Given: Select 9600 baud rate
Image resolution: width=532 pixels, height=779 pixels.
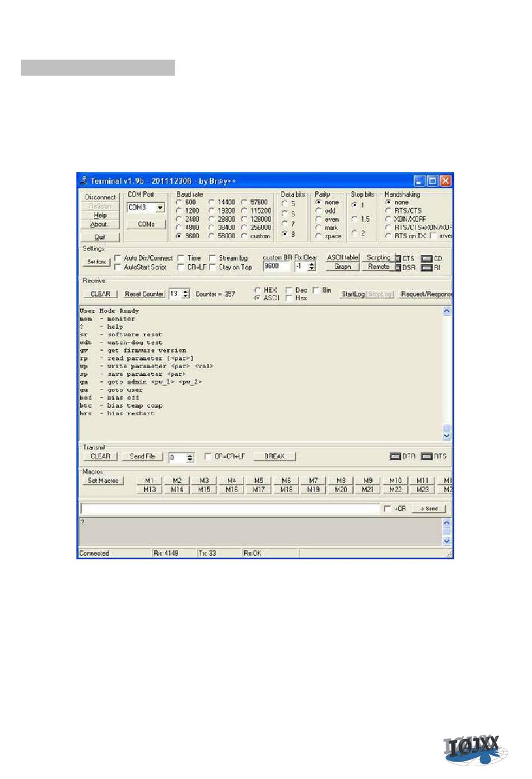Looking at the screenshot, I should (x=179, y=236).
